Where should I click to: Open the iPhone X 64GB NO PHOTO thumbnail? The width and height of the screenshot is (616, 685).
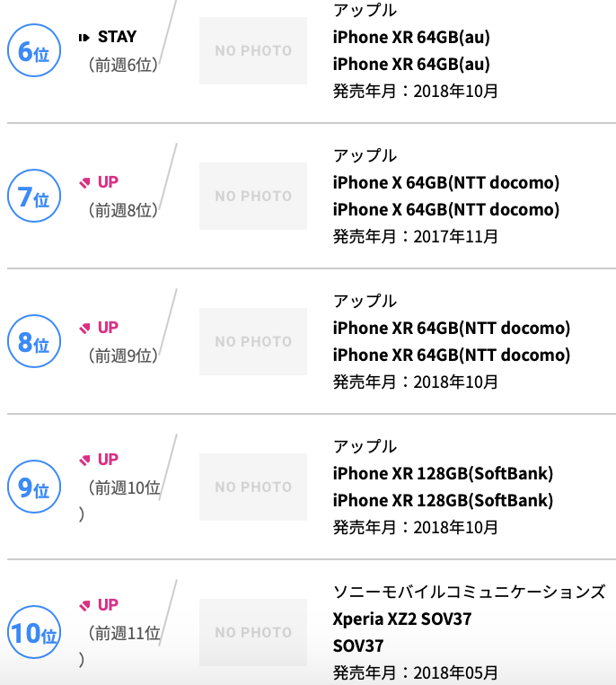click(x=253, y=196)
